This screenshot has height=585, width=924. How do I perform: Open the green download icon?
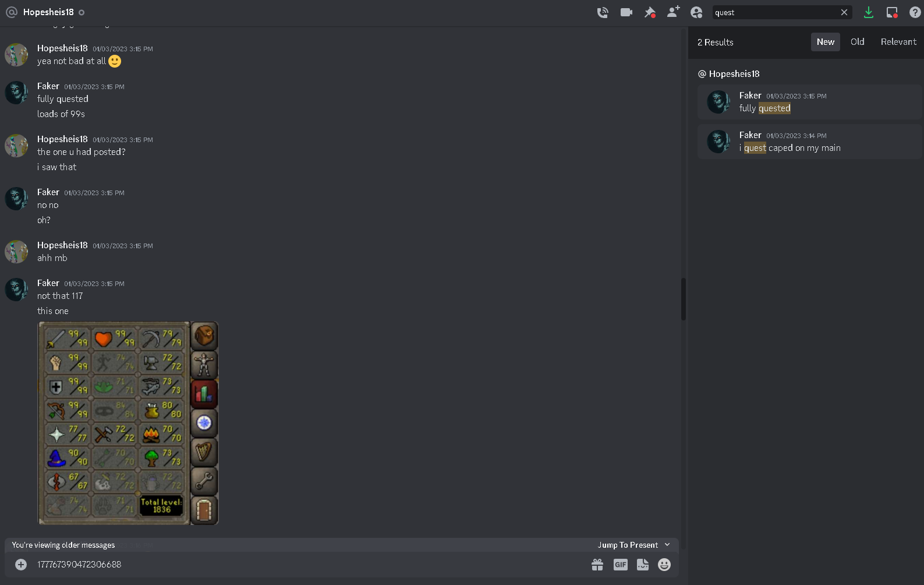pyautogui.click(x=868, y=12)
